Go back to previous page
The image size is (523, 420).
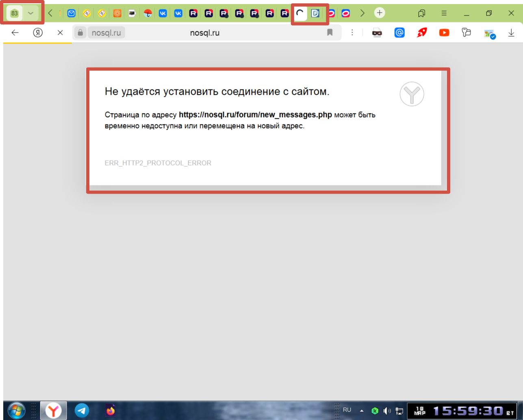15,33
